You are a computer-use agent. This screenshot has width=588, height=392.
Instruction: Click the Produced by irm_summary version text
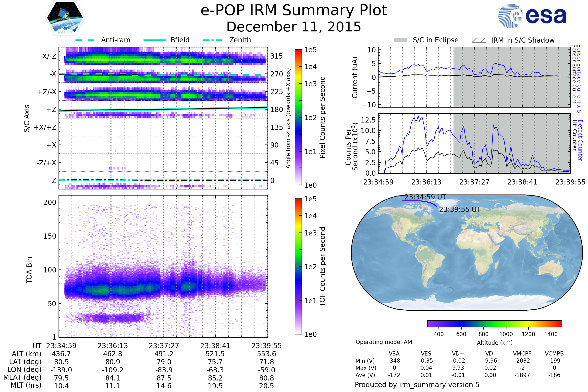click(417, 384)
